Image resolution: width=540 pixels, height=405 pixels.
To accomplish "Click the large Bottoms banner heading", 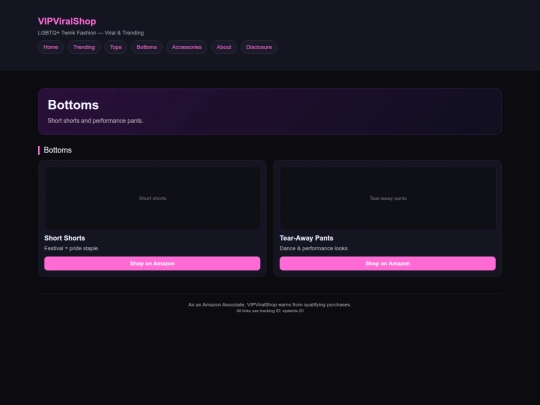I will click(73, 105).
